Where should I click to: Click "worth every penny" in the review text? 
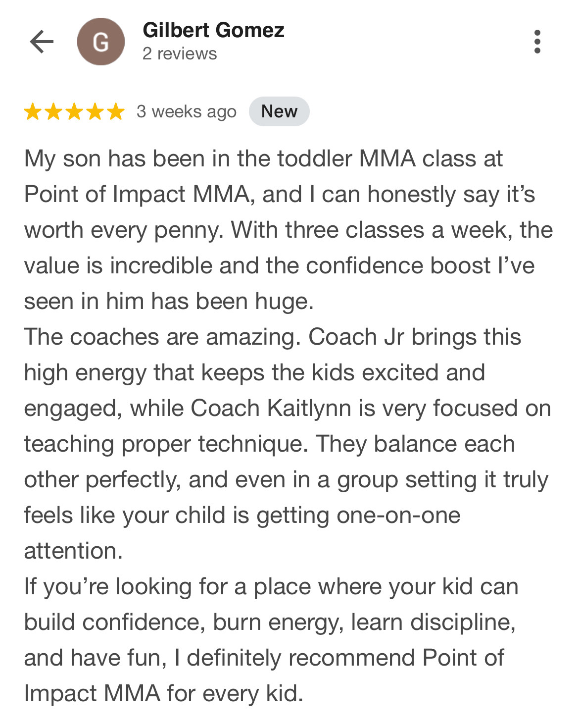click(x=124, y=230)
